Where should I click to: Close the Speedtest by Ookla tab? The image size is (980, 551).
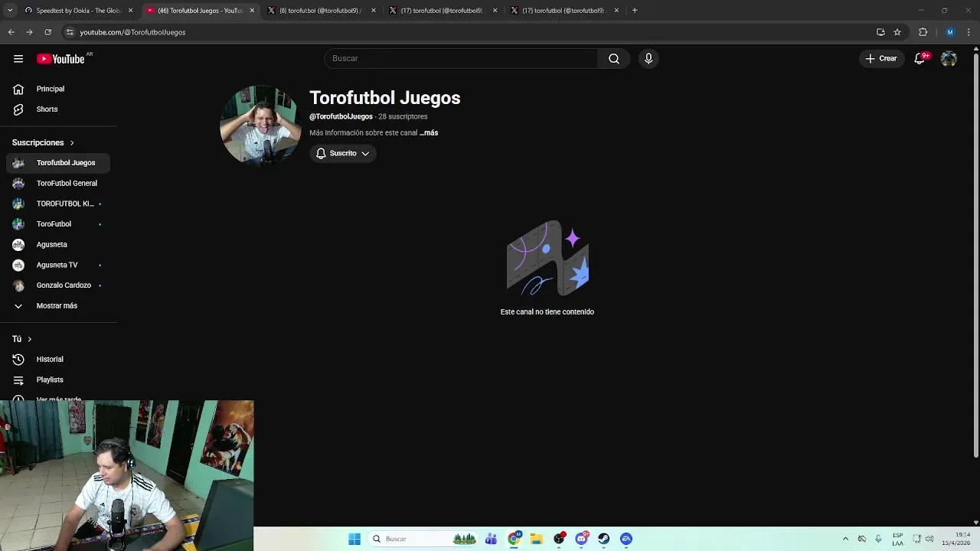[131, 11]
